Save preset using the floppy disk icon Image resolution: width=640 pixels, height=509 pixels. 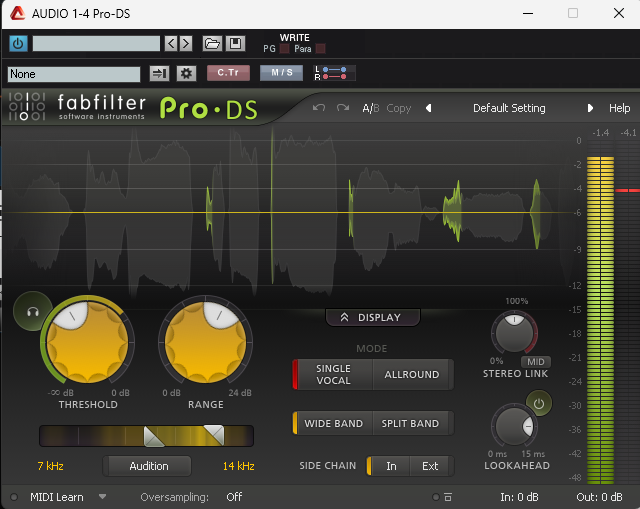coord(236,43)
